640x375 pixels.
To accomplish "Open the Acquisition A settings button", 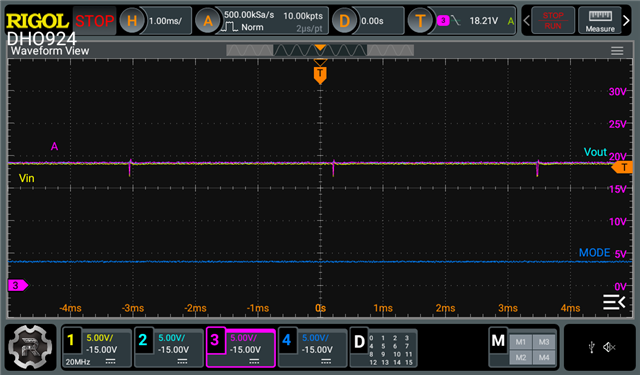I will tap(208, 20).
